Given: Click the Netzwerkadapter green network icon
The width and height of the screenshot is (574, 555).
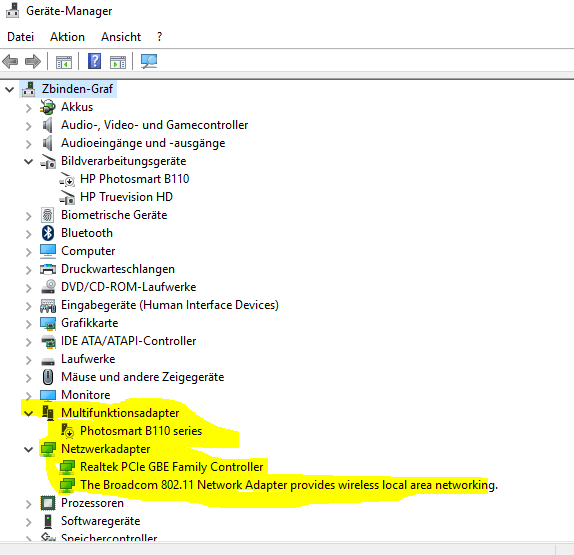Looking at the screenshot, I should (48, 449).
